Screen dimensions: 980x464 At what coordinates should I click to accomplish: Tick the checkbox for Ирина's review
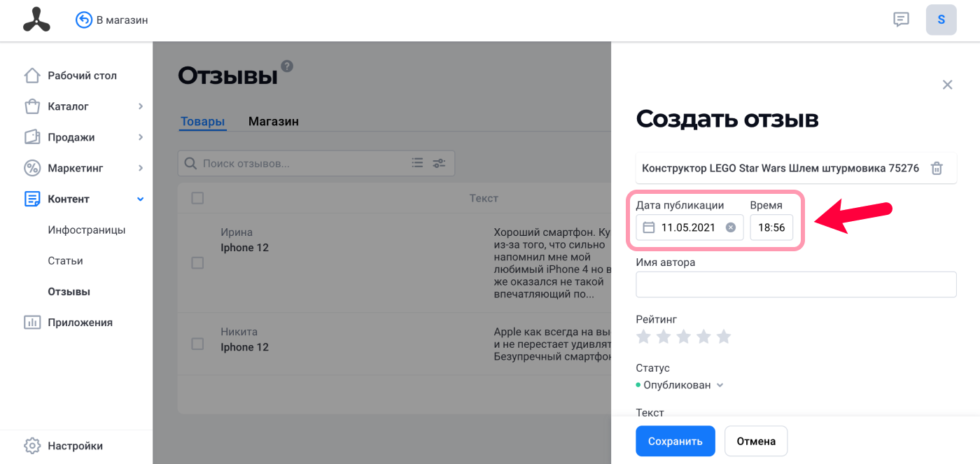(x=197, y=262)
